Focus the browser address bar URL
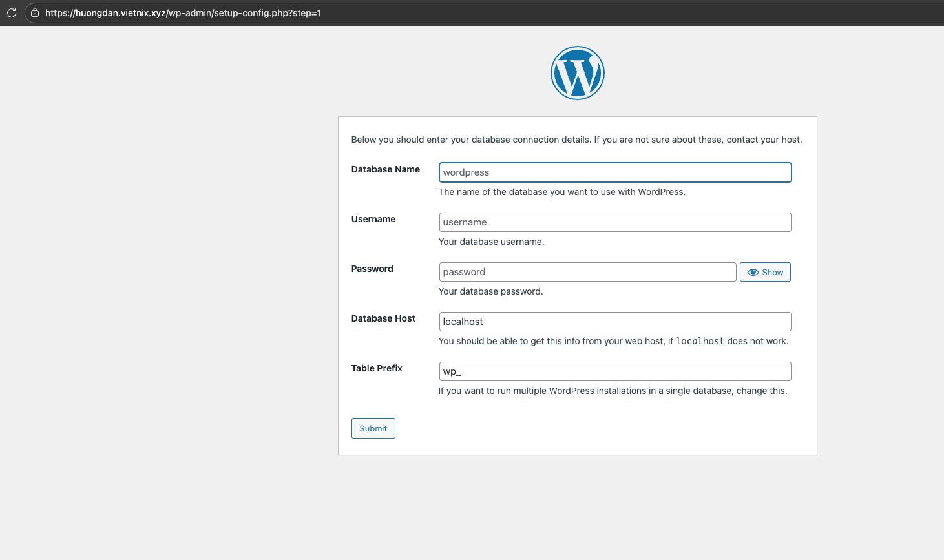 pyautogui.click(x=184, y=13)
